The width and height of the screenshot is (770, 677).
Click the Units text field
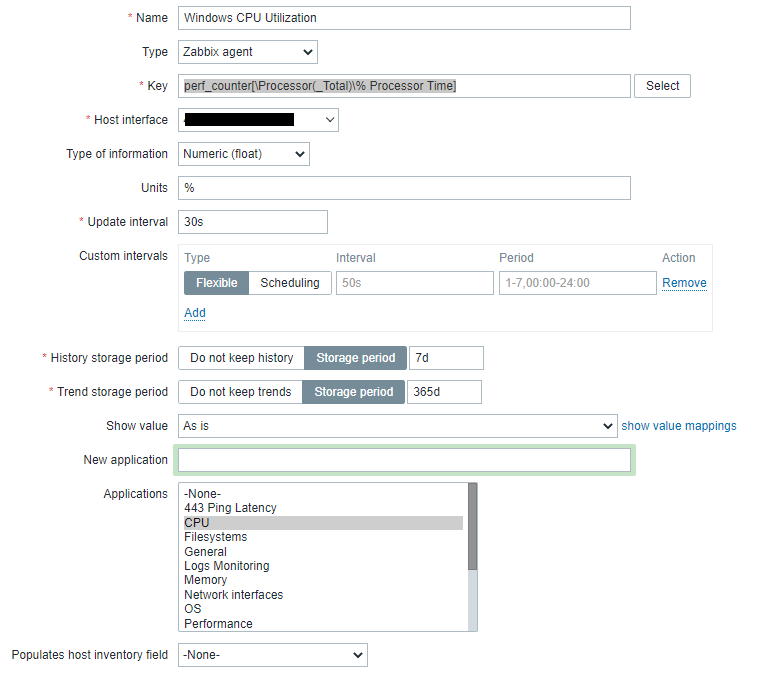pyautogui.click(x=404, y=188)
